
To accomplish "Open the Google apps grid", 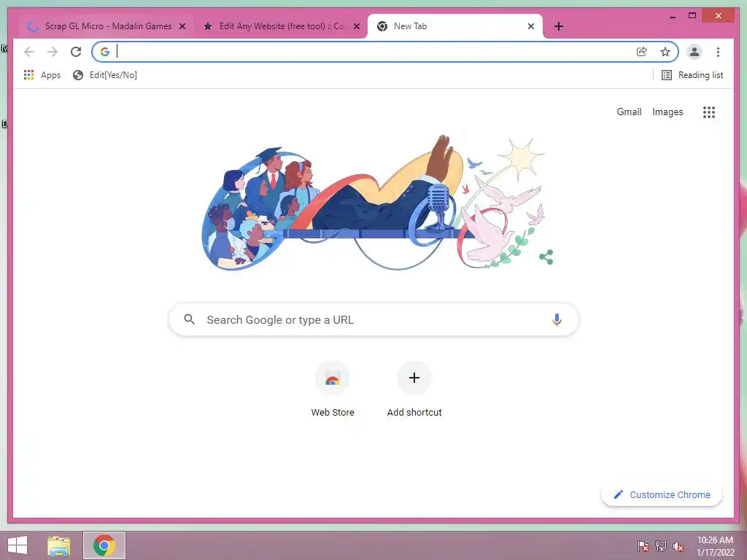I will pos(709,112).
